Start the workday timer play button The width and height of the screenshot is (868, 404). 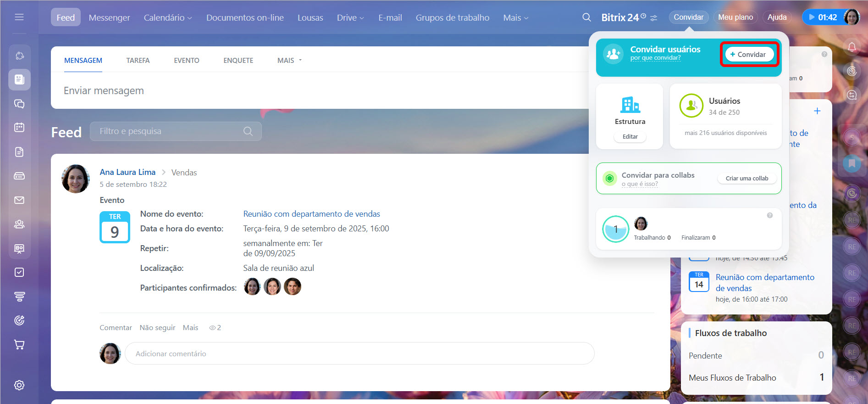tap(812, 17)
